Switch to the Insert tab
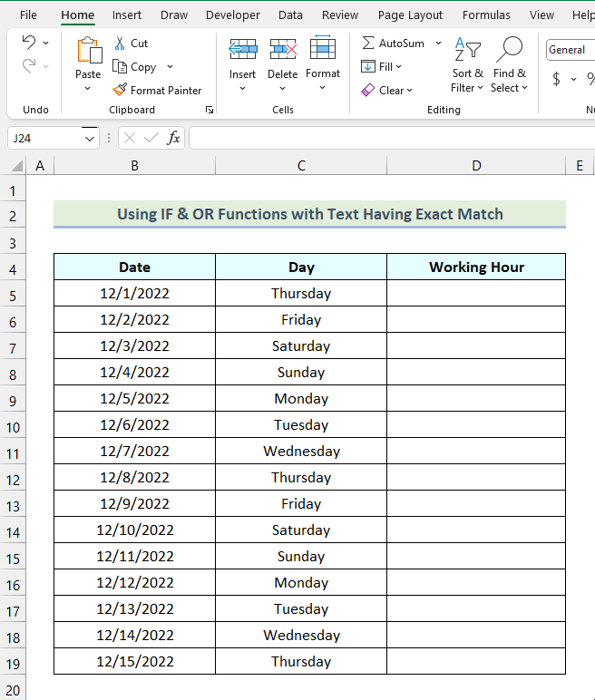 (127, 15)
